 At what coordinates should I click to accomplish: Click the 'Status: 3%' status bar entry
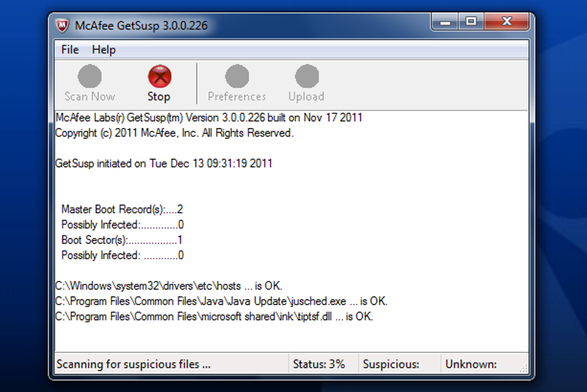[319, 364]
